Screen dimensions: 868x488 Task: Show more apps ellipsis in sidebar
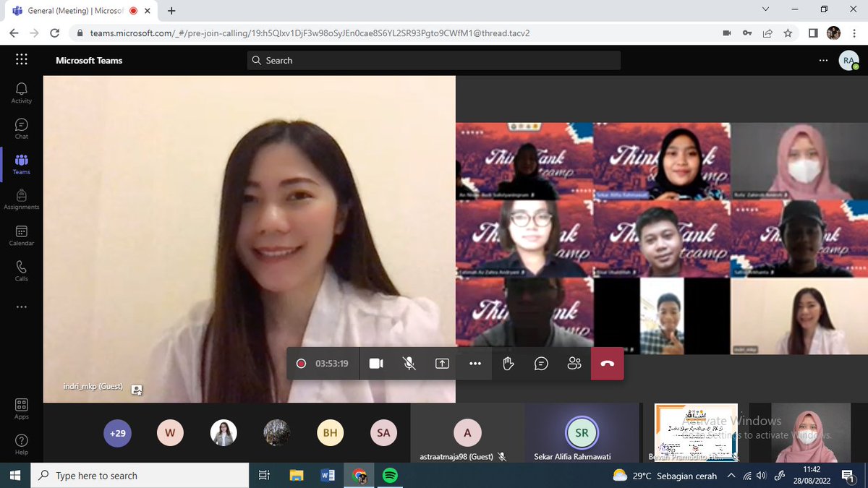pyautogui.click(x=22, y=307)
